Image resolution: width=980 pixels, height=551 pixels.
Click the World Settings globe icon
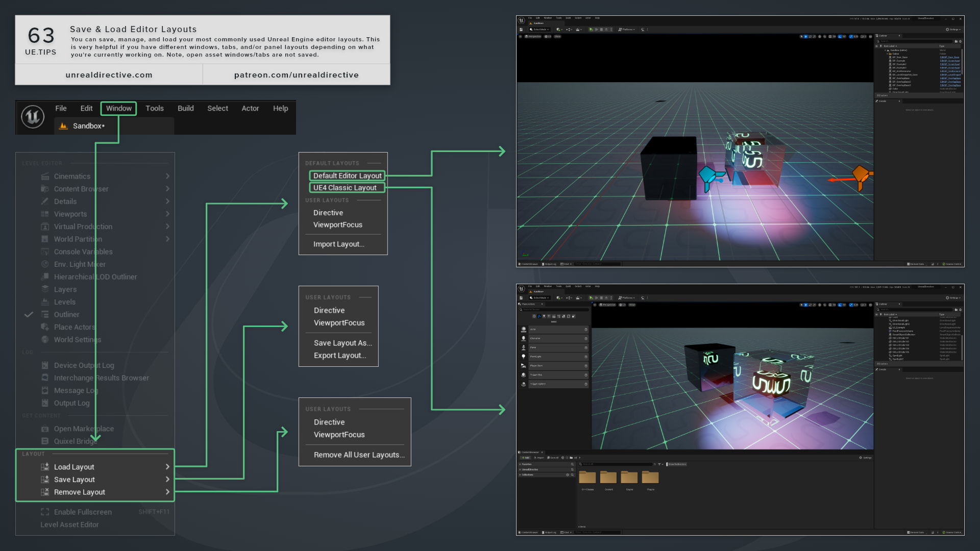click(45, 340)
